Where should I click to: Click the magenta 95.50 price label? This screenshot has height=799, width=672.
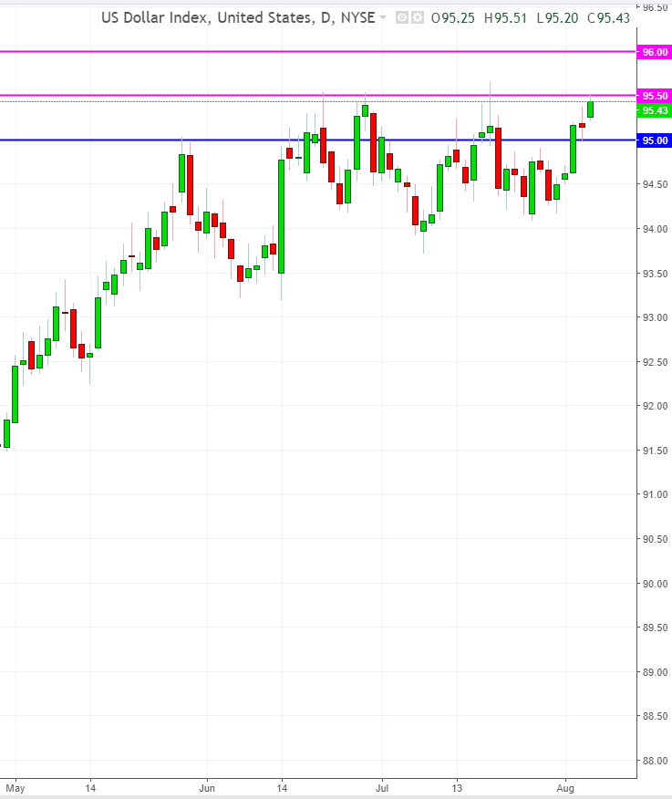(655, 96)
